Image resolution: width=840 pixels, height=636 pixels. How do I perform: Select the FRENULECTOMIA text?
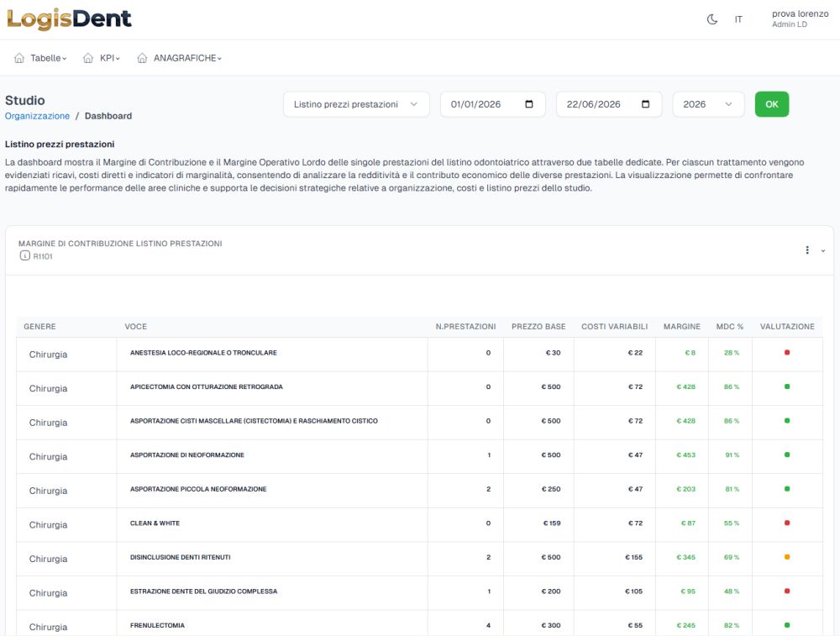click(157, 625)
